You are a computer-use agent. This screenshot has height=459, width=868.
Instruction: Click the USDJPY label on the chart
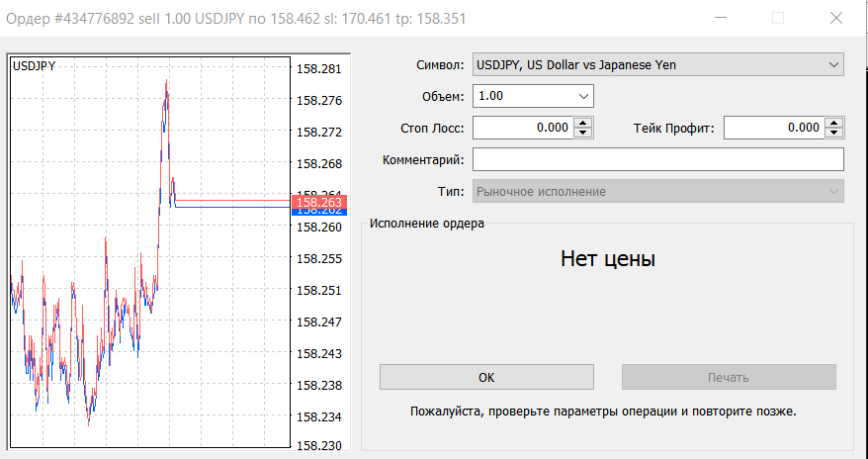34,66
